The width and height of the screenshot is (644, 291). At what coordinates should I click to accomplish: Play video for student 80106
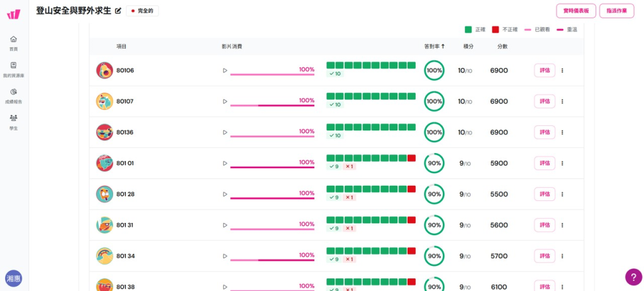[x=225, y=71]
